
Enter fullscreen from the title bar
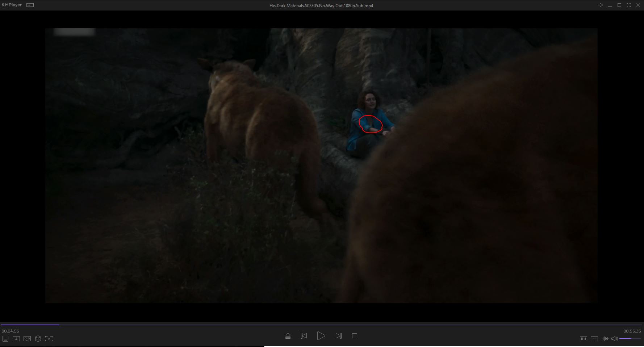point(629,5)
